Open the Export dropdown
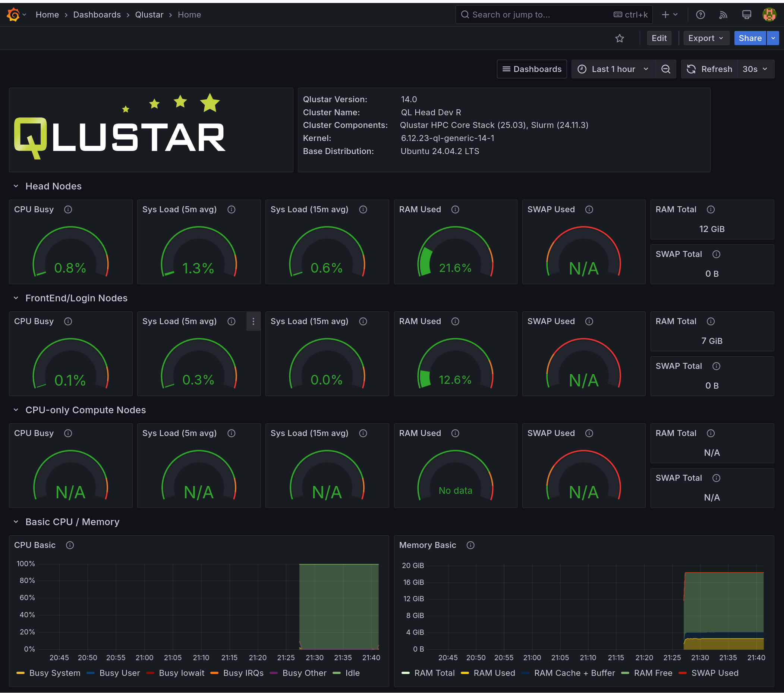Viewport: 784px width, 693px height. [706, 38]
